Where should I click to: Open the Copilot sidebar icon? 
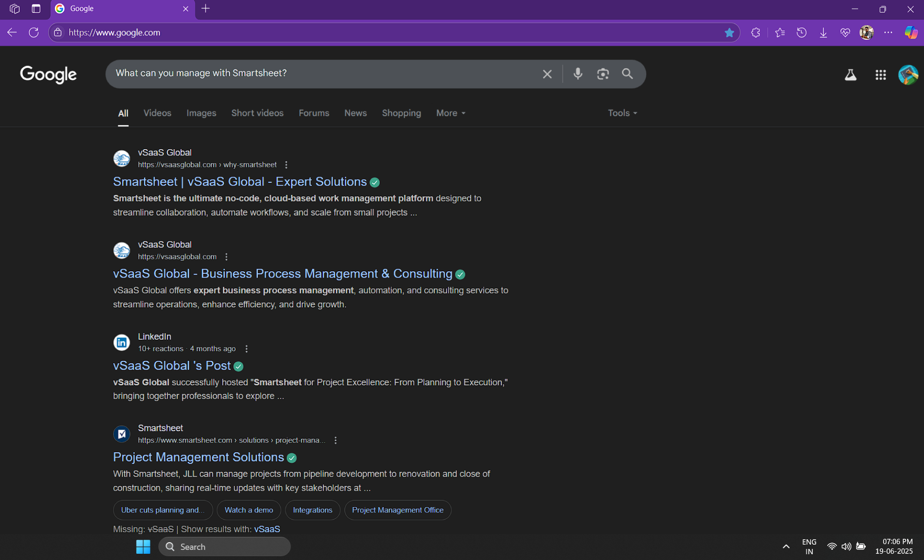click(911, 33)
